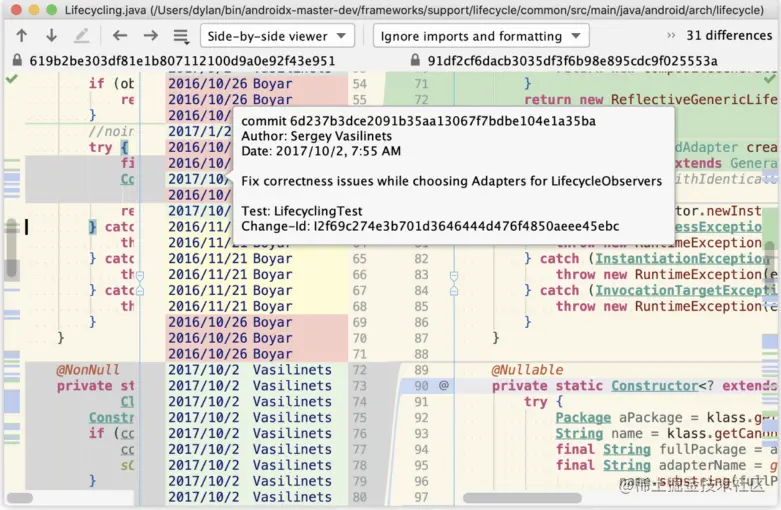Click the left pane vertical scrollbar thumb

pyautogui.click(x=11, y=249)
